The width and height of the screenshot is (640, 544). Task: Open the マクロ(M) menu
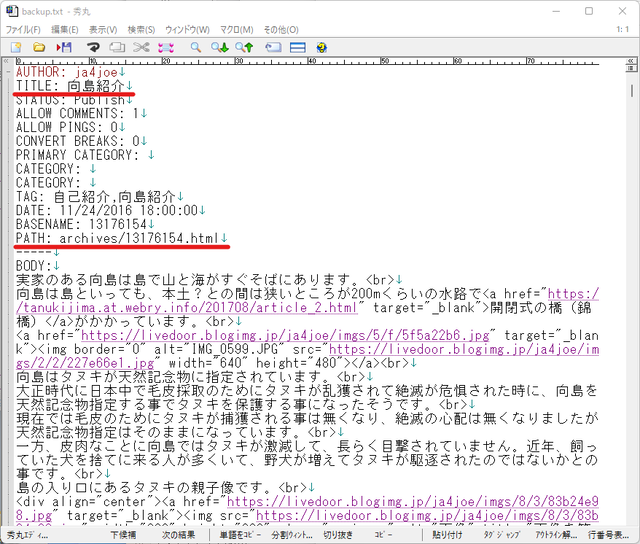point(237,30)
